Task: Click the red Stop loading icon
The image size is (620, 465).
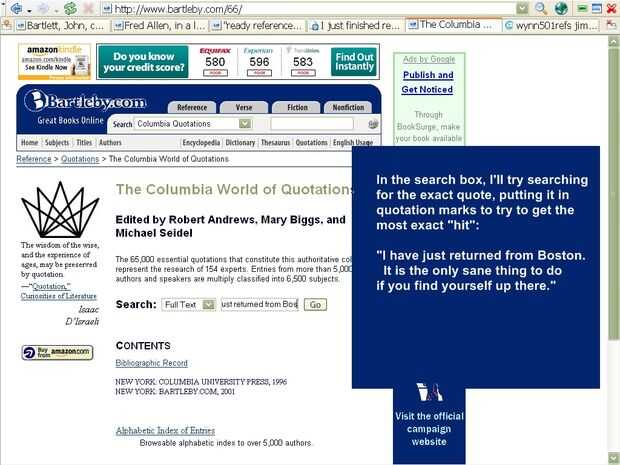Action: [89, 8]
